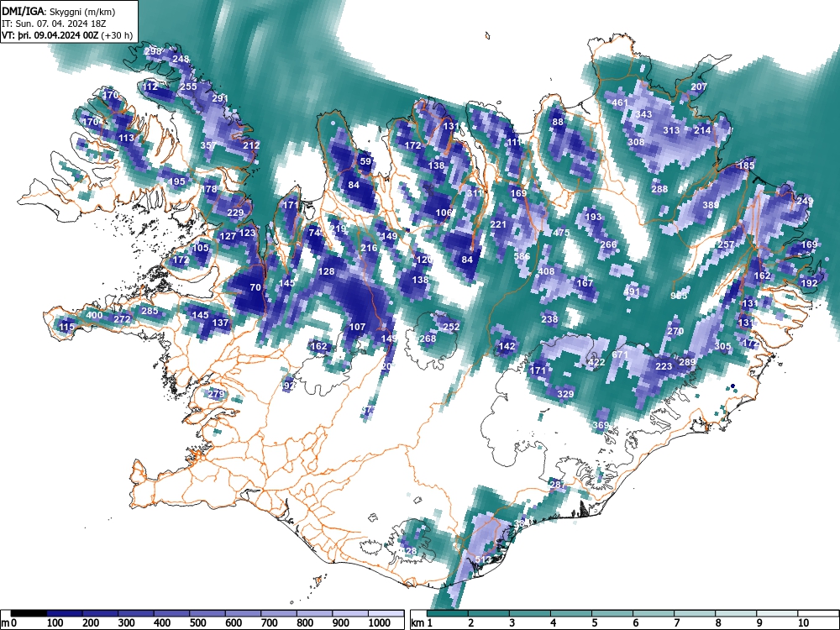Select the map value 475

click(x=561, y=233)
